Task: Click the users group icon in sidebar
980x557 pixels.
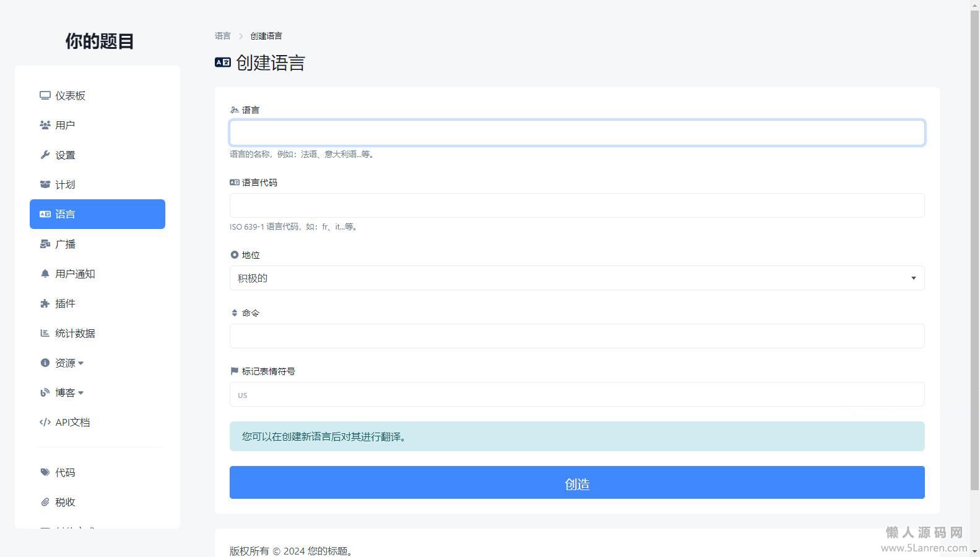Action: [x=45, y=125]
